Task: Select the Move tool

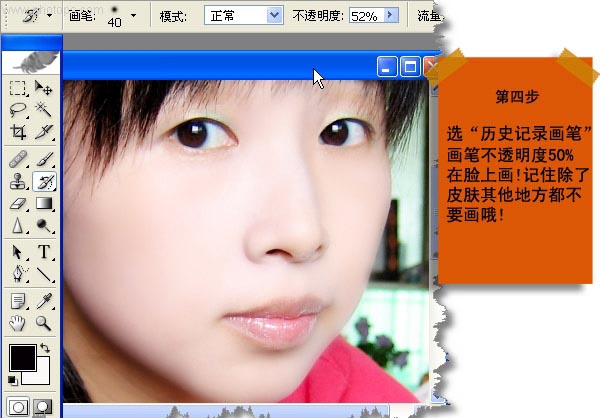Action: 44,89
